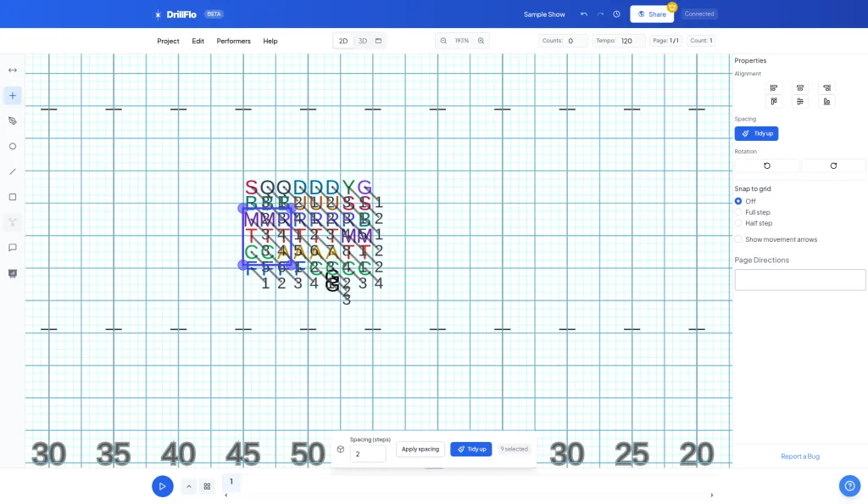Open the Report a Bug link
The image size is (868, 504).
coord(800,456)
